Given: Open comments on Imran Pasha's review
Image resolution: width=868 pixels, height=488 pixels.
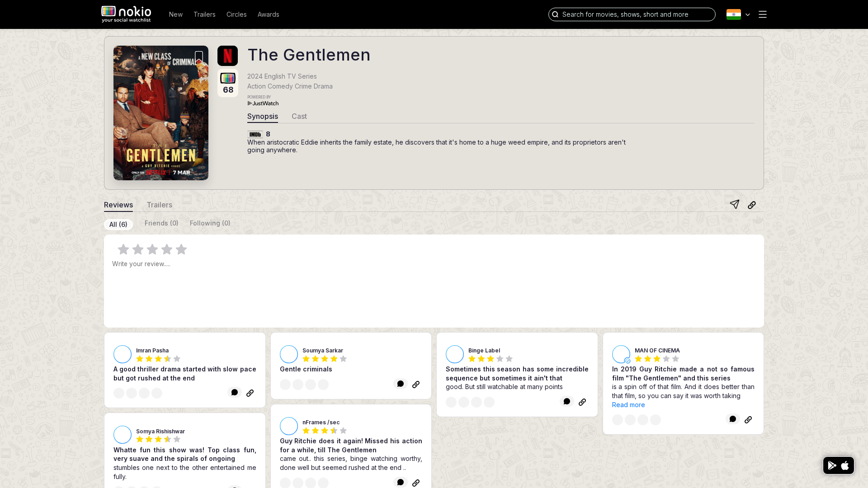Looking at the screenshot, I should 235,393.
